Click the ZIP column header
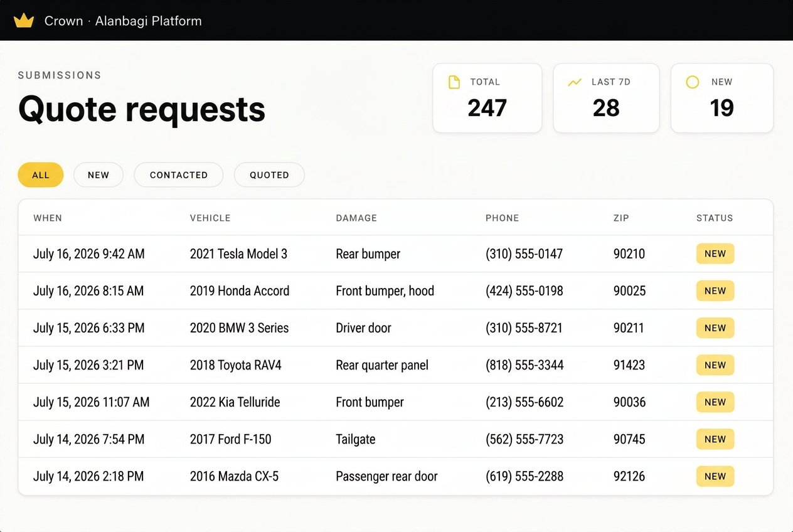 tap(621, 218)
